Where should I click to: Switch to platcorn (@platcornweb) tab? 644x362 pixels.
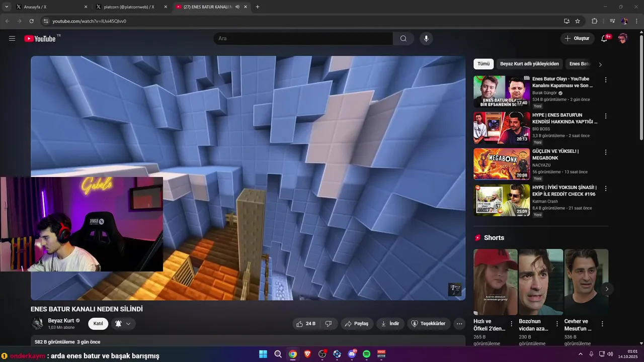click(x=132, y=7)
